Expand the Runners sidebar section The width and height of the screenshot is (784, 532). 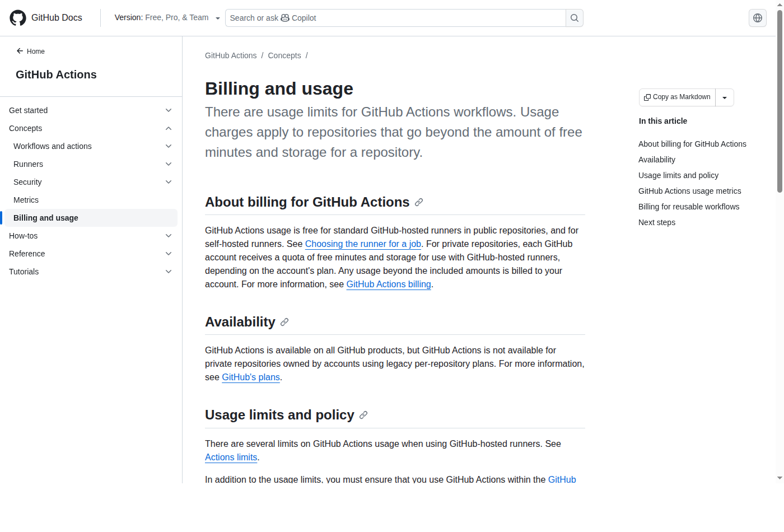pos(168,164)
